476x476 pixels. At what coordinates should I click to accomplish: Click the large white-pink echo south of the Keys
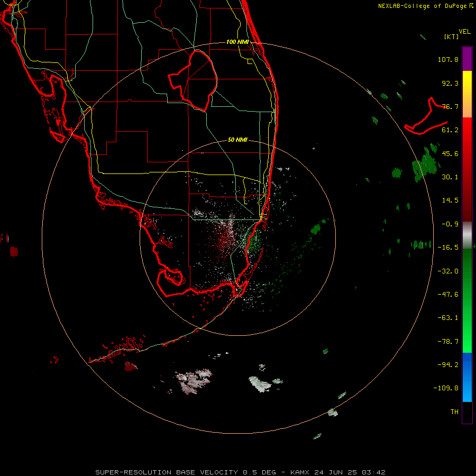tap(194, 381)
